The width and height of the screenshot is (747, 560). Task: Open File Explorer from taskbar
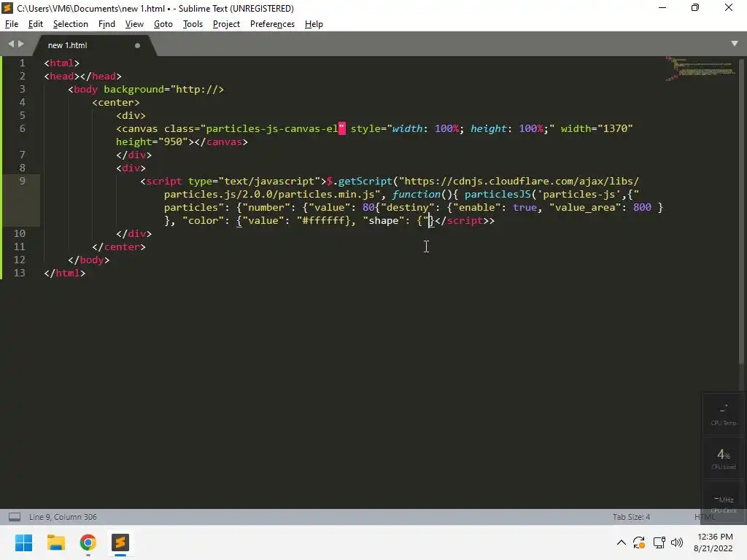[x=55, y=542]
